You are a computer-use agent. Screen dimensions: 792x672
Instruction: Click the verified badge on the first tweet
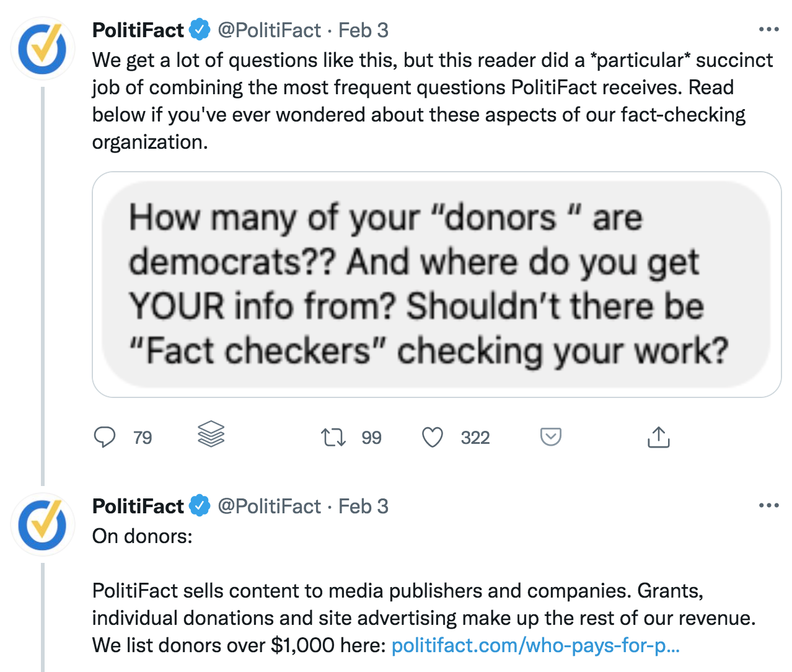tap(200, 30)
